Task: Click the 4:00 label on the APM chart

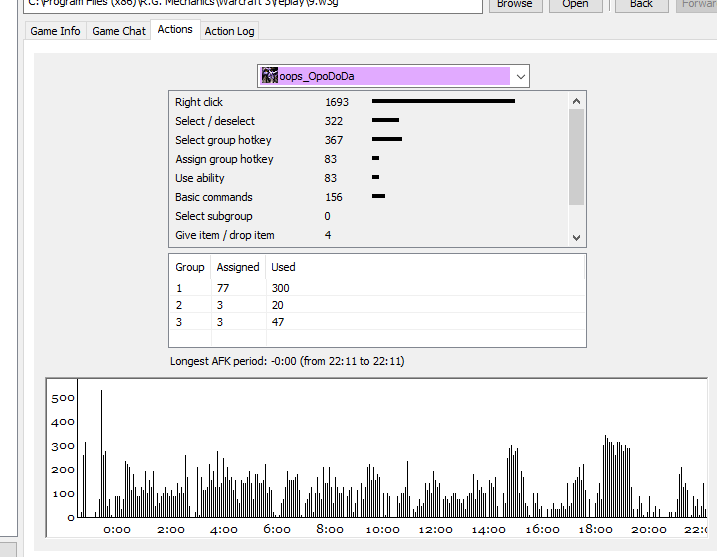Action: coord(224,530)
